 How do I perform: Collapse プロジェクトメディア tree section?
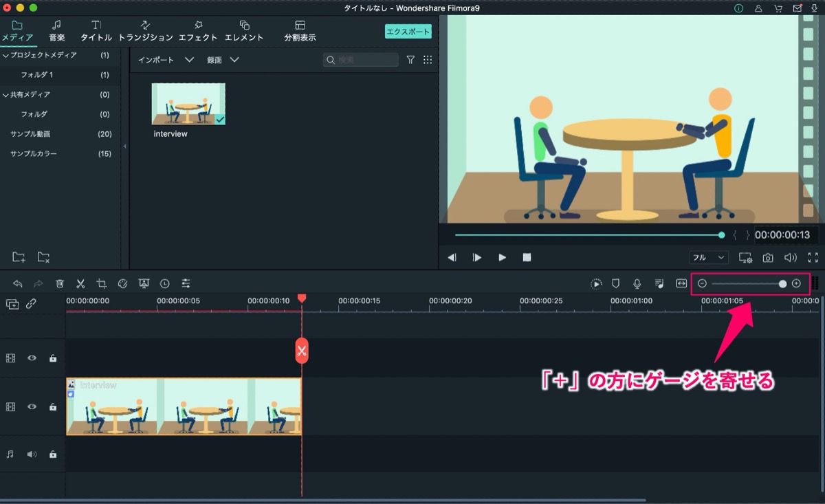click(5, 55)
